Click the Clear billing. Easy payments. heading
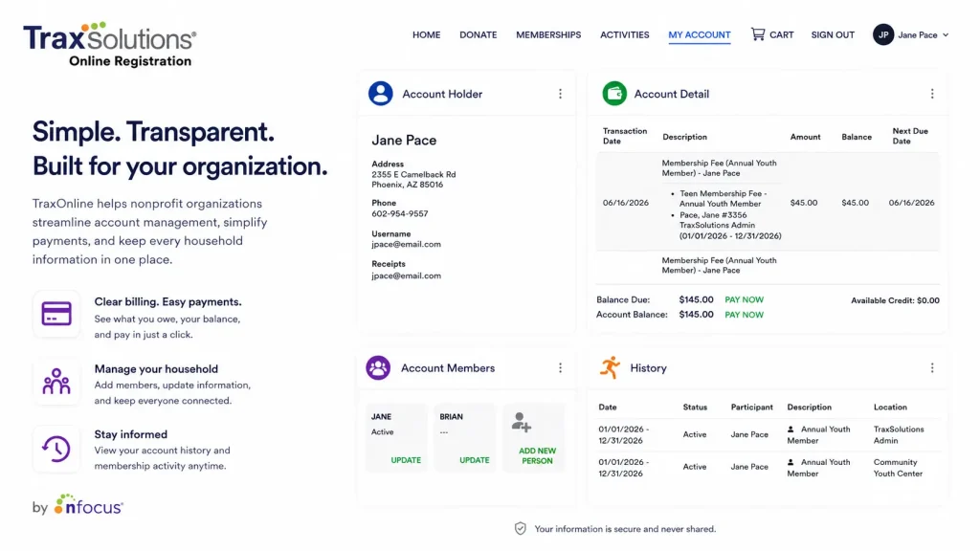This screenshot has height=551, width=980. pyautogui.click(x=167, y=301)
